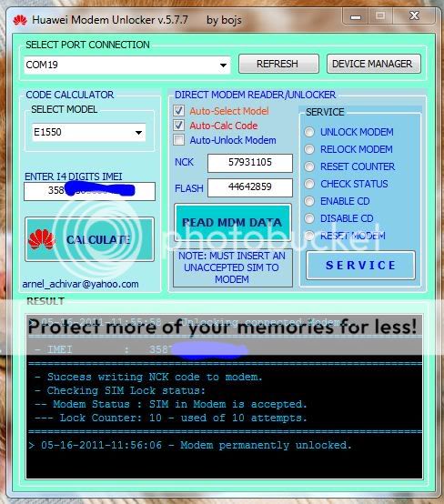The height and width of the screenshot is (504, 444).
Task: Click the Huawei logo in the title bar
Action: pyautogui.click(x=20, y=20)
